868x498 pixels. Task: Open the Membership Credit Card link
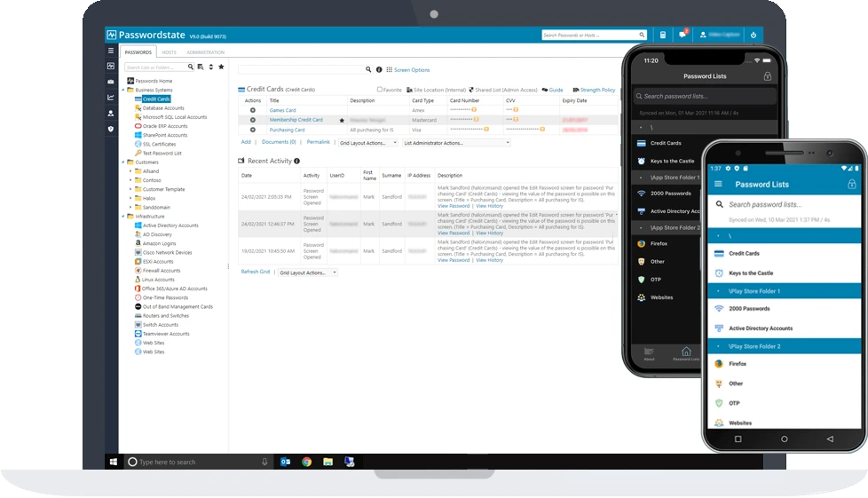[296, 120]
